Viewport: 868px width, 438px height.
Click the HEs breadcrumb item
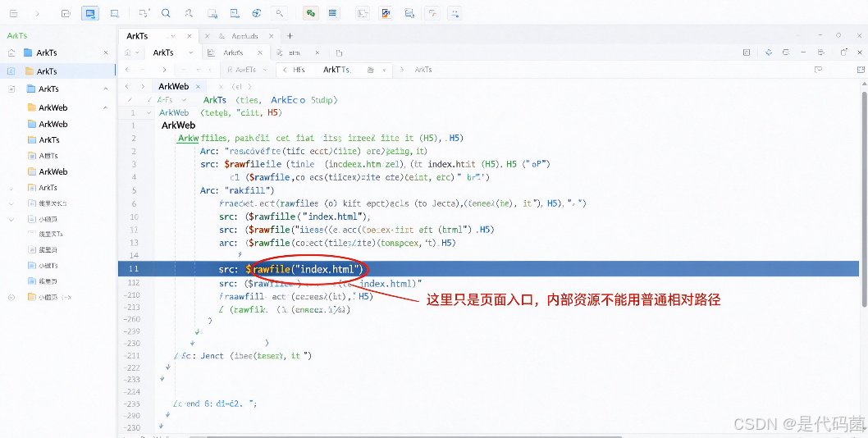299,70
